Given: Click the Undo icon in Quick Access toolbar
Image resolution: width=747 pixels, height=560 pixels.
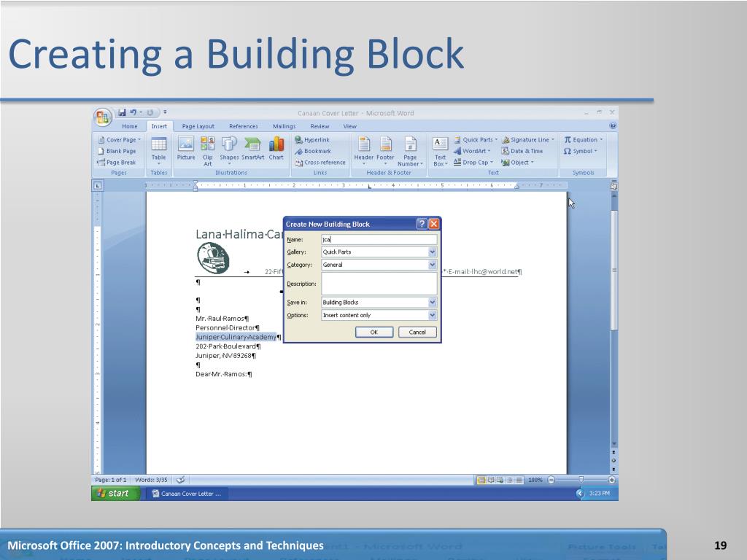Looking at the screenshot, I should [133, 112].
